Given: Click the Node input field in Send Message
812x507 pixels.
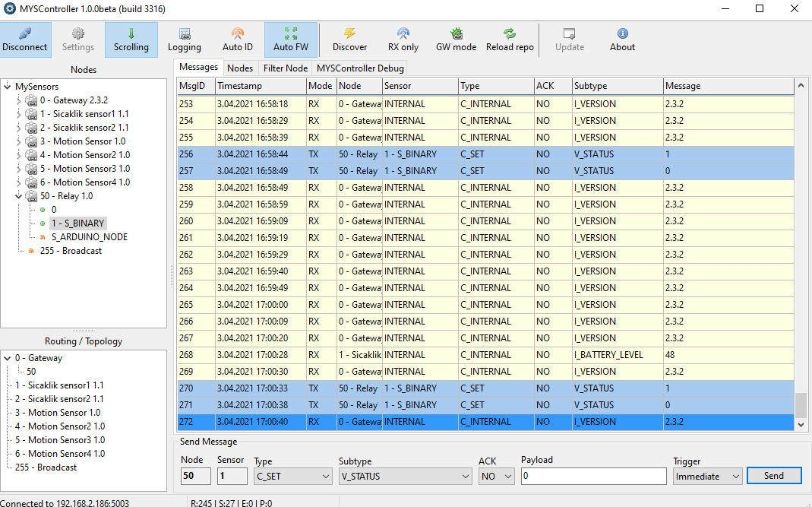Looking at the screenshot, I should (196, 476).
